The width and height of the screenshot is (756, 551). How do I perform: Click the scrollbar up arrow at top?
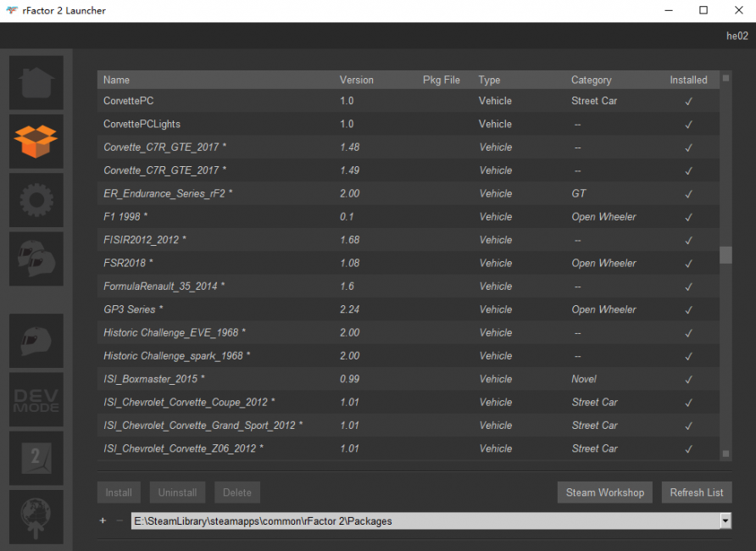pyautogui.click(x=725, y=78)
